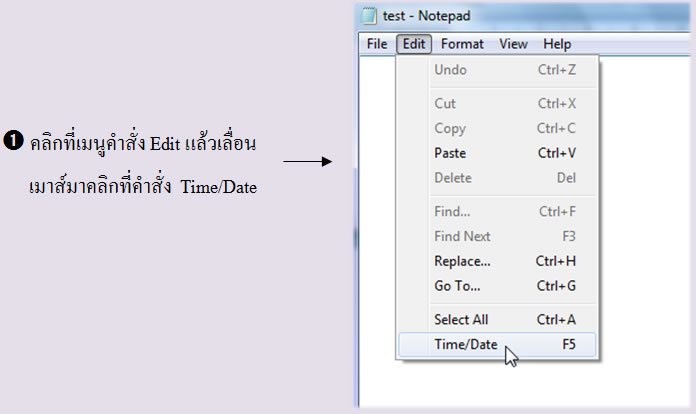The image size is (696, 414).
Task: Select the Delete menu entry
Action: pyautogui.click(x=497, y=178)
